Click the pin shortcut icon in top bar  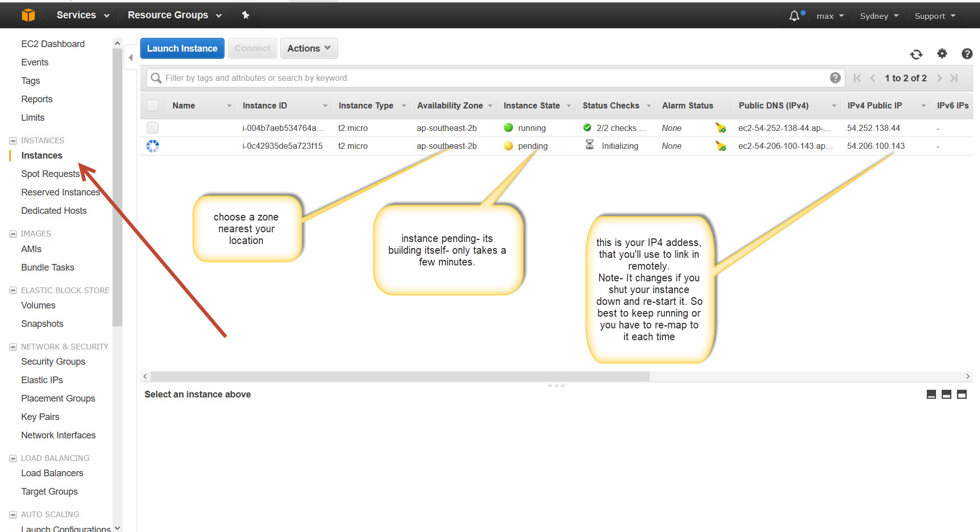point(246,15)
